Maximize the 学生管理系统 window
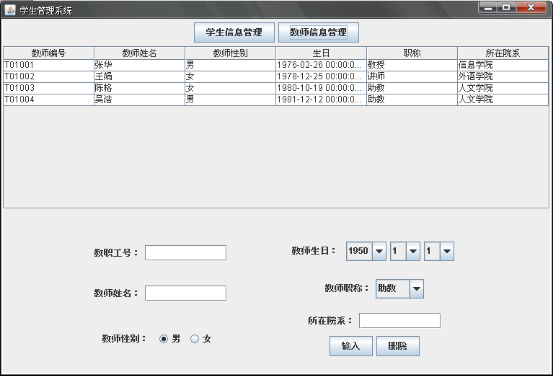Screen dimensions: 554x376 [x=507, y=7]
